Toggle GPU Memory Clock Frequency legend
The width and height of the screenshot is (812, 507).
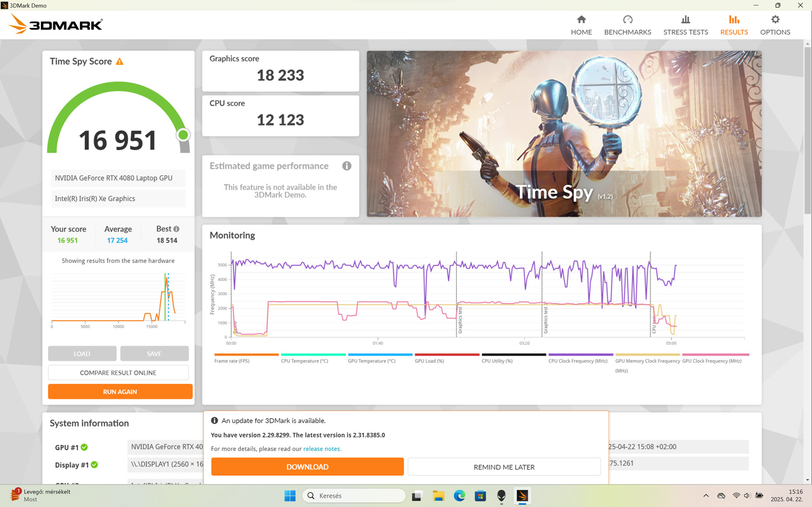tap(647, 363)
